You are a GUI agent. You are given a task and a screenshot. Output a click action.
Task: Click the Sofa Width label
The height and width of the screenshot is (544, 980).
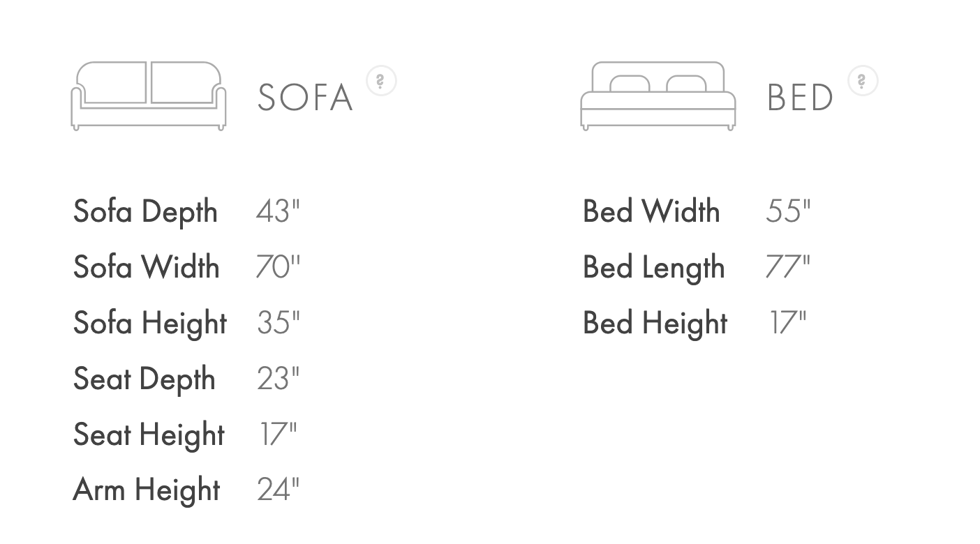(x=146, y=267)
